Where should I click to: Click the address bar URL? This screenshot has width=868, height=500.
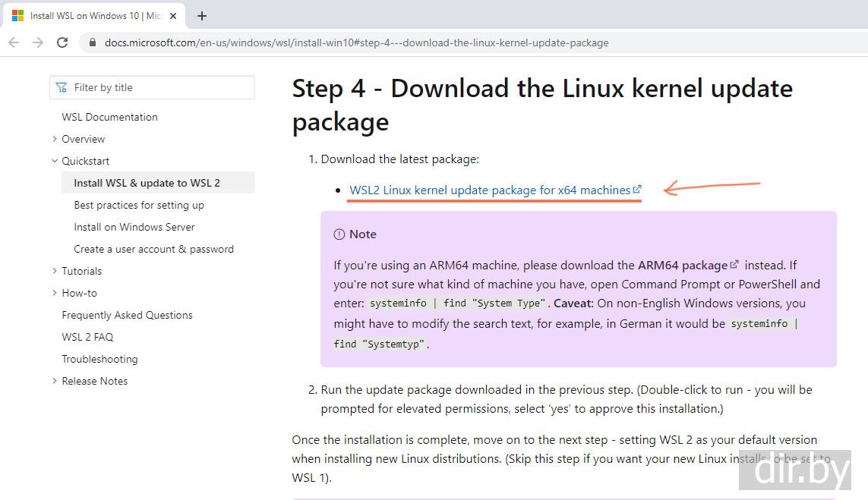tap(357, 43)
